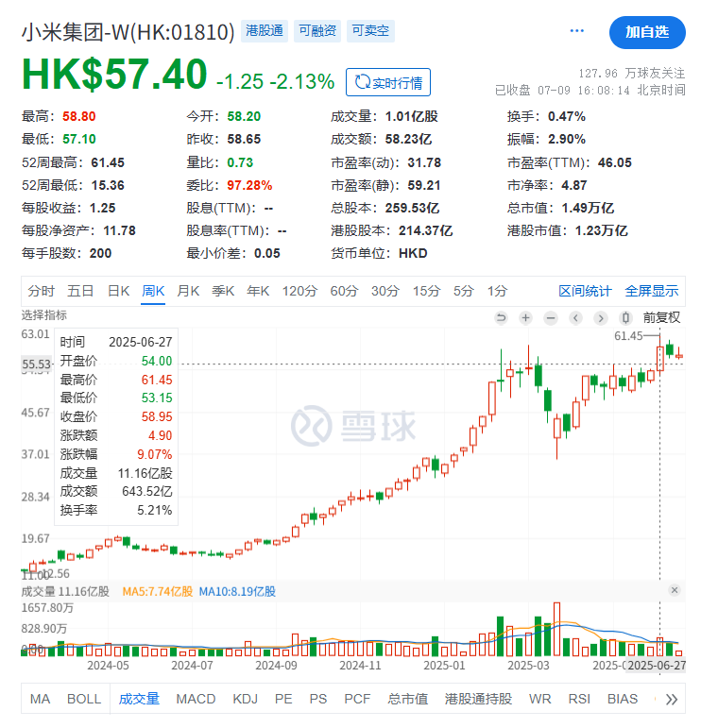The image size is (718, 728).
Task: Click the 可融资 tag
Action: [317, 30]
